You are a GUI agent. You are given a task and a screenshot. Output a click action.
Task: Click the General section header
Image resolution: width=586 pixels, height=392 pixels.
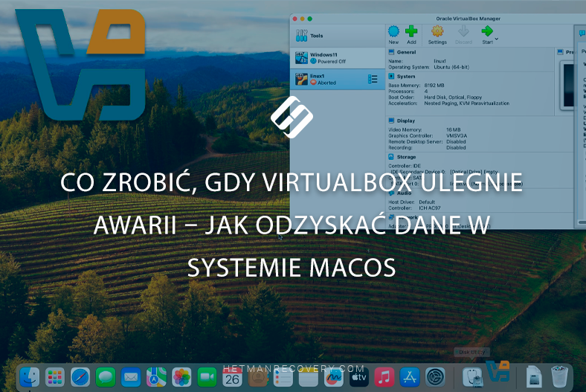(406, 52)
